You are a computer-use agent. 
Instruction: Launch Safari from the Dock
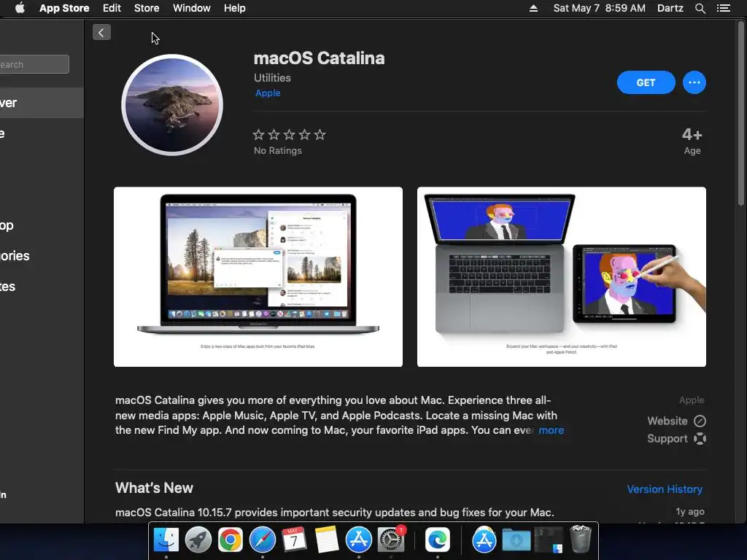pos(263,540)
